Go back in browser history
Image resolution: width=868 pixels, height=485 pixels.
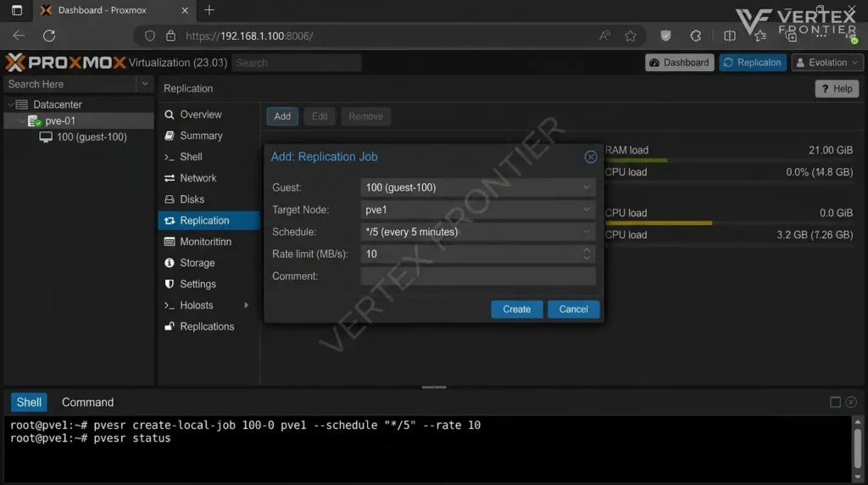[x=19, y=36]
